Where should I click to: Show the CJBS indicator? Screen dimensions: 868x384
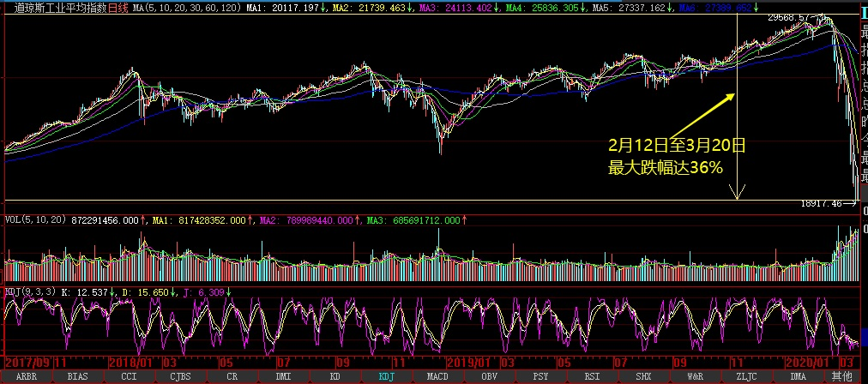pyautogui.click(x=180, y=376)
